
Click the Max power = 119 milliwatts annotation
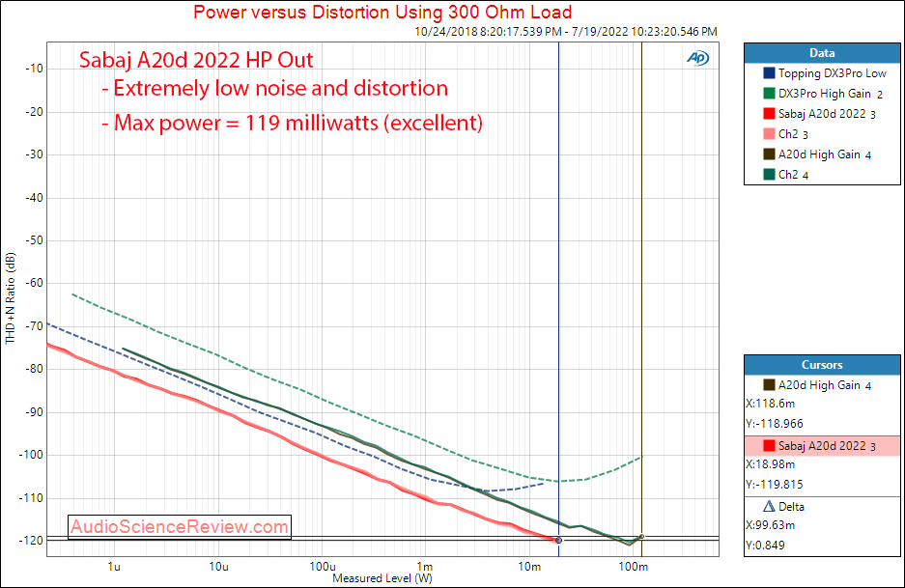click(x=293, y=123)
